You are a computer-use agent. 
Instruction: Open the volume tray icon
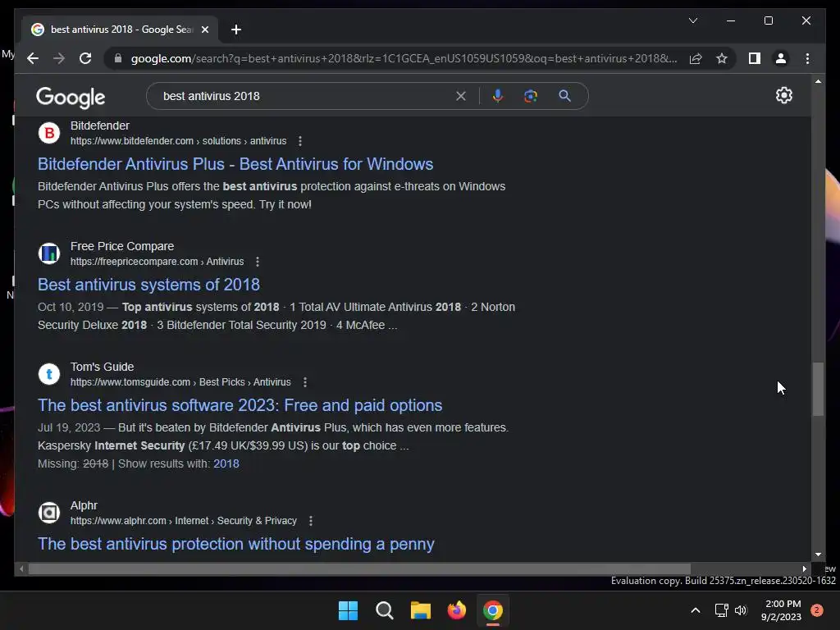pos(741,610)
